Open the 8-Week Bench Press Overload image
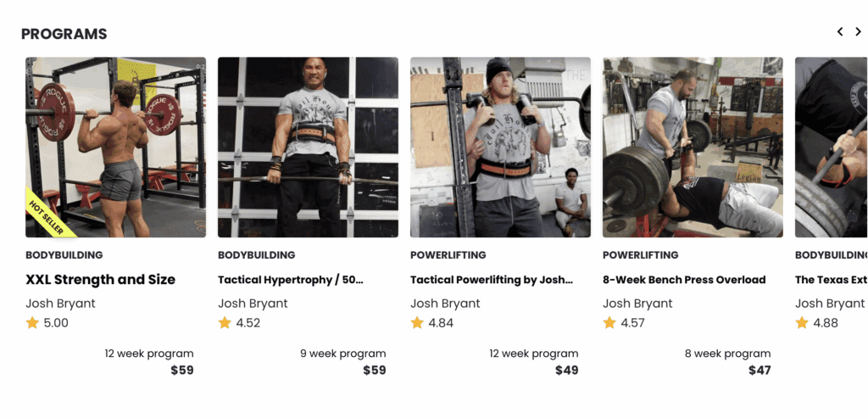This screenshot has width=868, height=418. pyautogui.click(x=693, y=147)
